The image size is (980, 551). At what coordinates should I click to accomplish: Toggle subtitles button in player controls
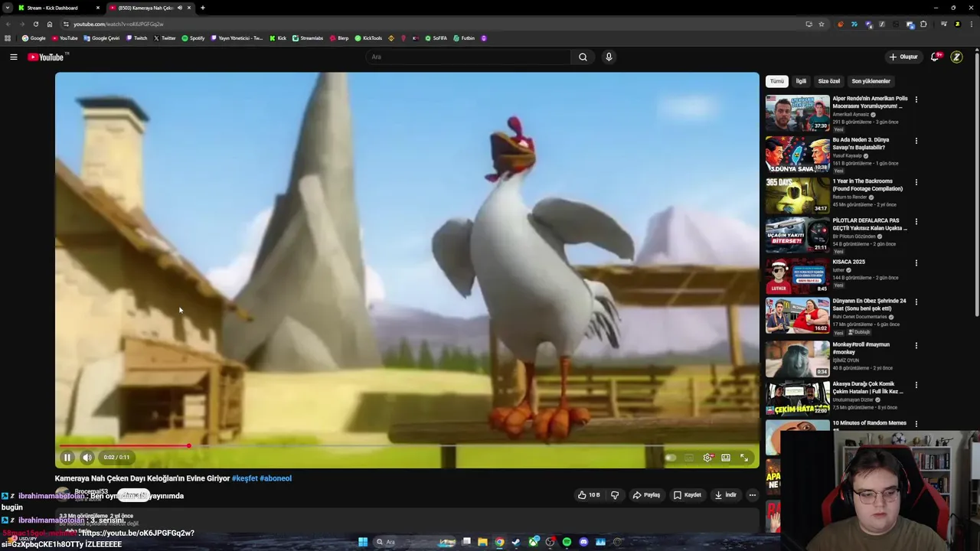[x=689, y=458]
